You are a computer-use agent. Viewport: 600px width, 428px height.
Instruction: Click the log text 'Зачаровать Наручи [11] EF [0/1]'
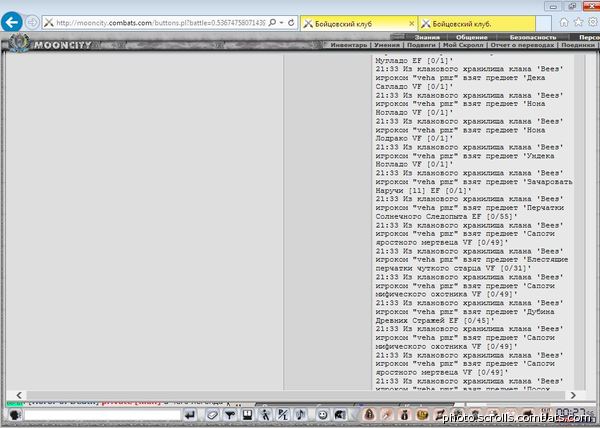click(474, 186)
